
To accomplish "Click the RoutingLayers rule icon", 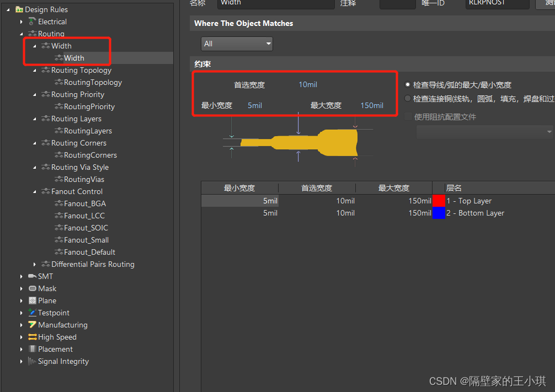I will [59, 131].
